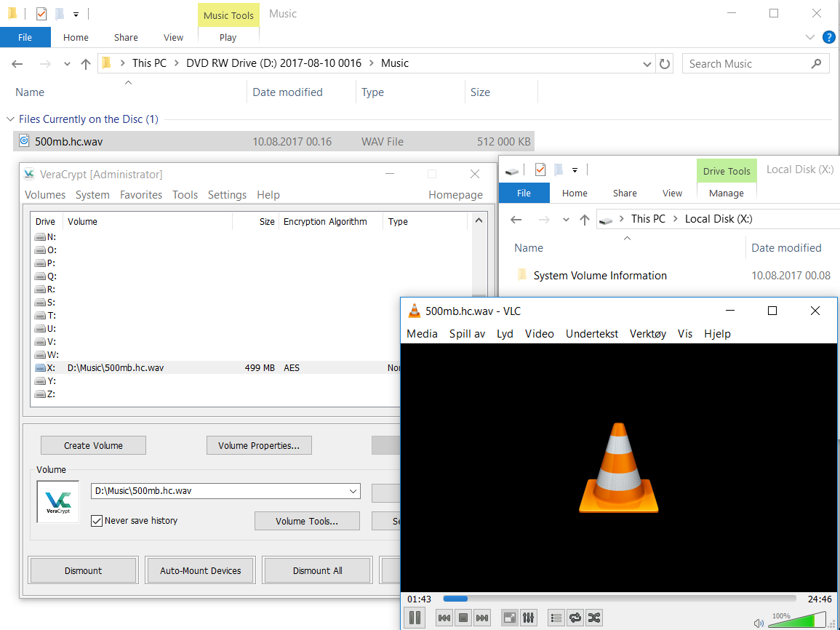The image size is (840, 630).
Task: Open Explorer help question mark icon
Action: pyautogui.click(x=828, y=38)
